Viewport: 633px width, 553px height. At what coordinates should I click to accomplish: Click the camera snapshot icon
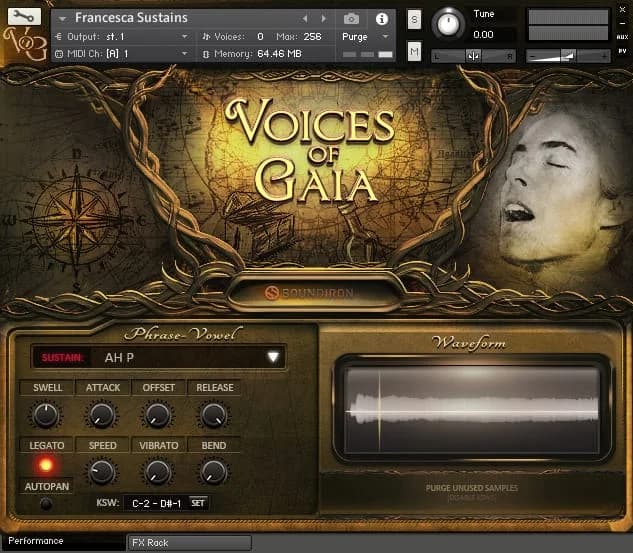351,19
